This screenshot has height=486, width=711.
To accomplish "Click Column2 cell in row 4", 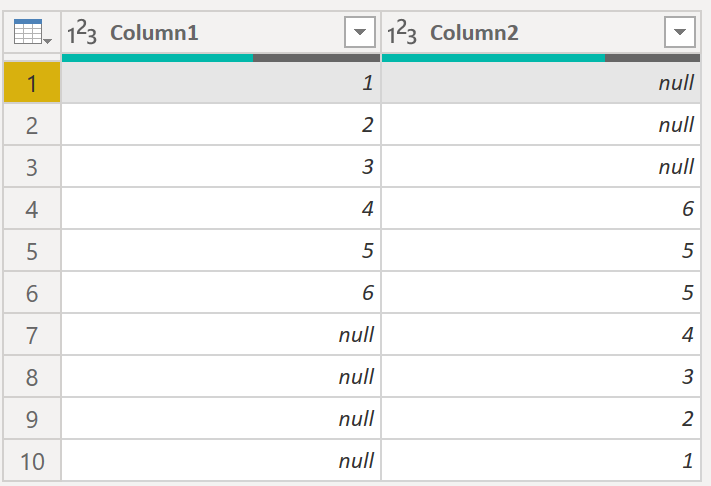I will (541, 209).
